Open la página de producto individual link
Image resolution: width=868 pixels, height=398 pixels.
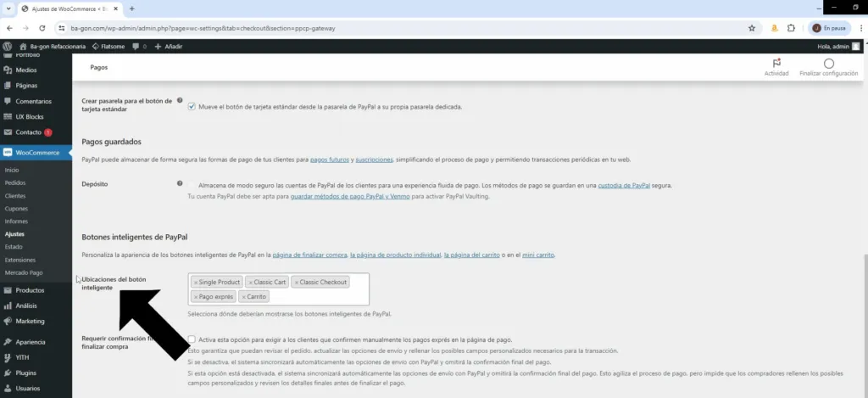tap(395, 255)
